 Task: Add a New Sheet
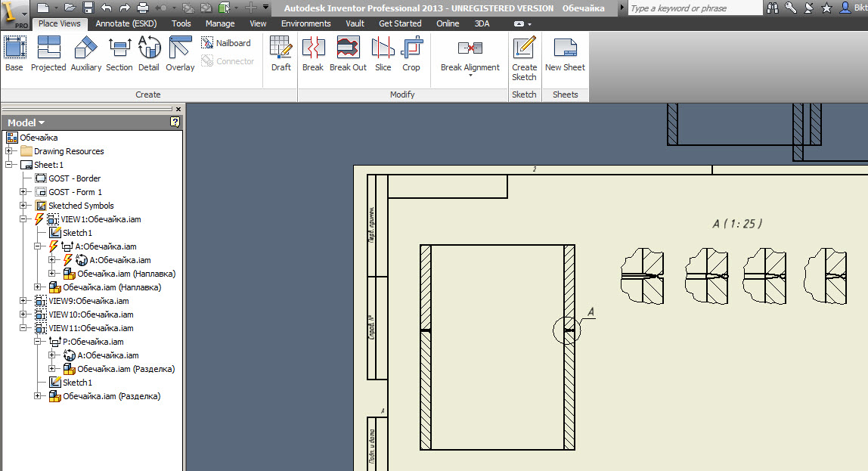565,54
